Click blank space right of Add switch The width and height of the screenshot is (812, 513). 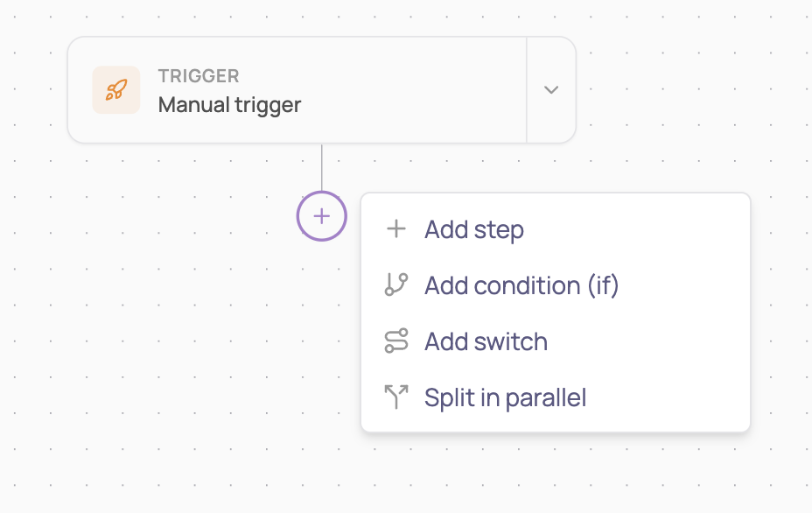coord(647,341)
